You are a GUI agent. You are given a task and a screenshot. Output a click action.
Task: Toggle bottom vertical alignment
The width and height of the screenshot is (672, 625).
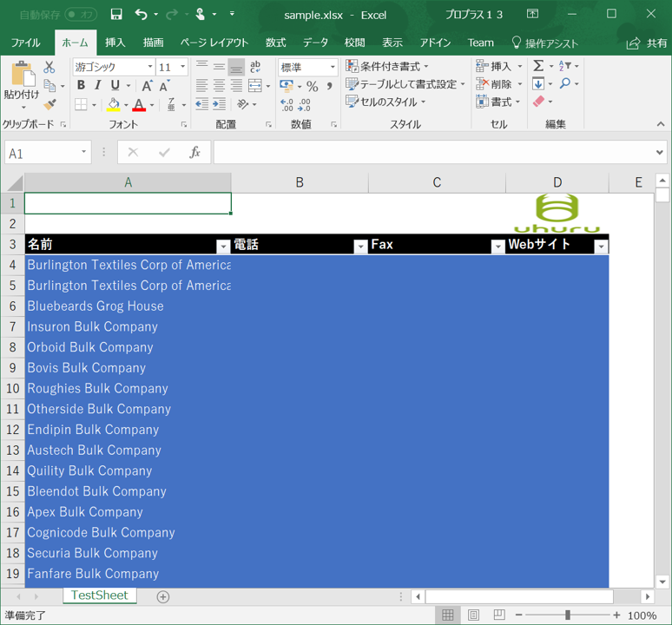pyautogui.click(x=236, y=67)
